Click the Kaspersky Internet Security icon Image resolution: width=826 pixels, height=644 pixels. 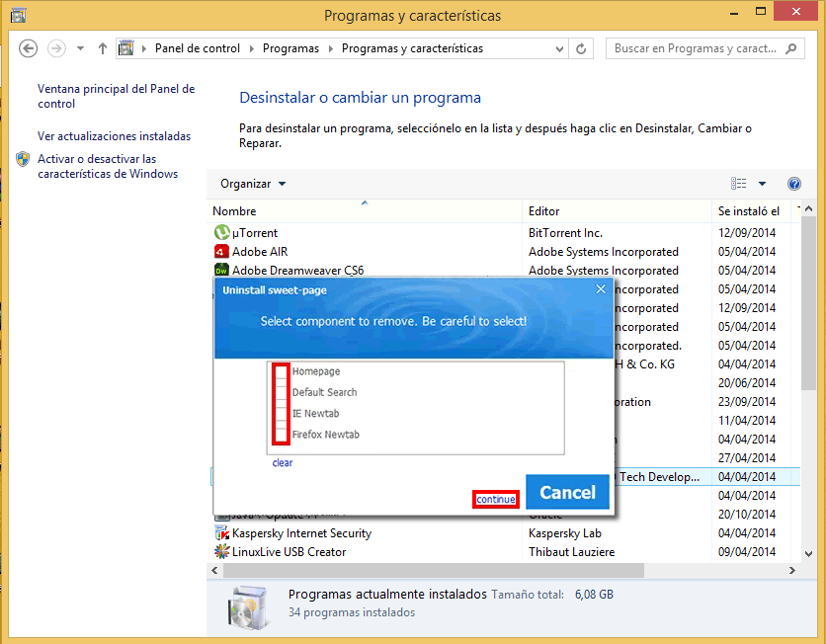pos(221,533)
